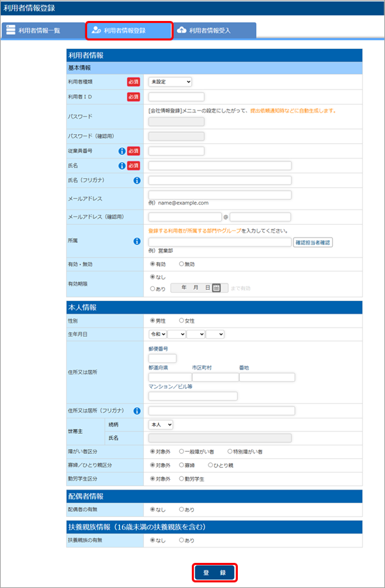This screenshot has height=588, width=385.
Task: Select 特別障がい者 option
Action: point(230,452)
